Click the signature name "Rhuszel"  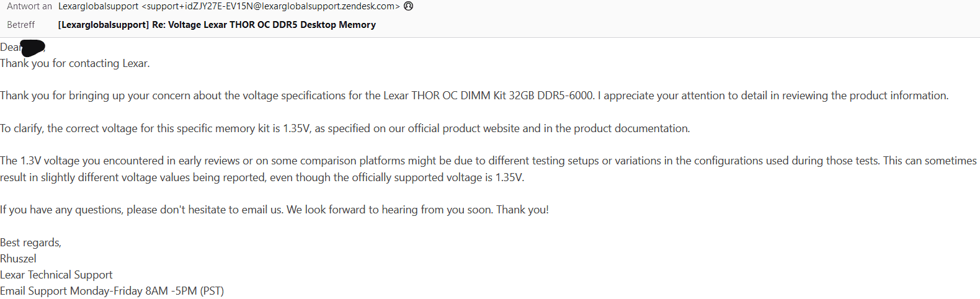pyautogui.click(x=18, y=259)
